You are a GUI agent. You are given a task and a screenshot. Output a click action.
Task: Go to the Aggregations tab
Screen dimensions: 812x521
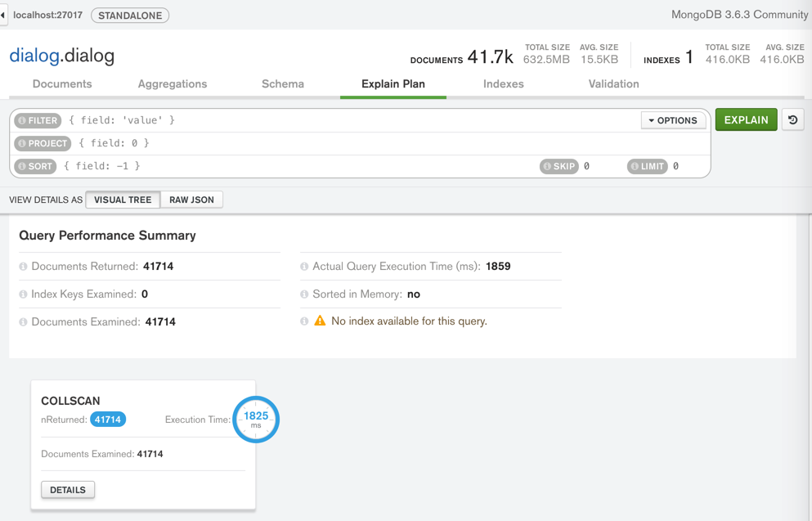173,83
